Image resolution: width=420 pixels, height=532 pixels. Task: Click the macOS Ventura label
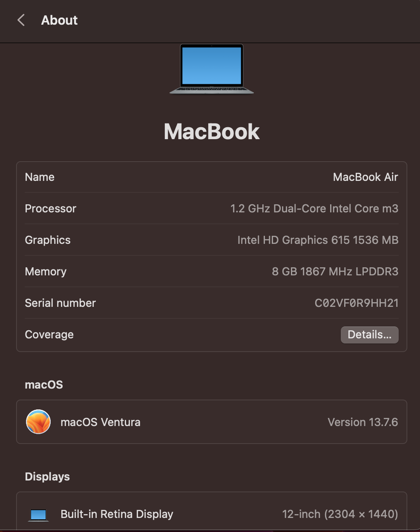[x=101, y=422]
